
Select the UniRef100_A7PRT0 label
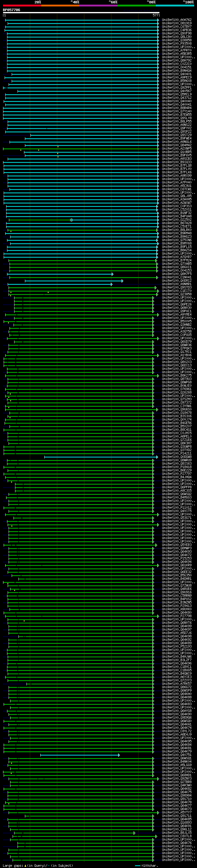click(x=177, y=50)
